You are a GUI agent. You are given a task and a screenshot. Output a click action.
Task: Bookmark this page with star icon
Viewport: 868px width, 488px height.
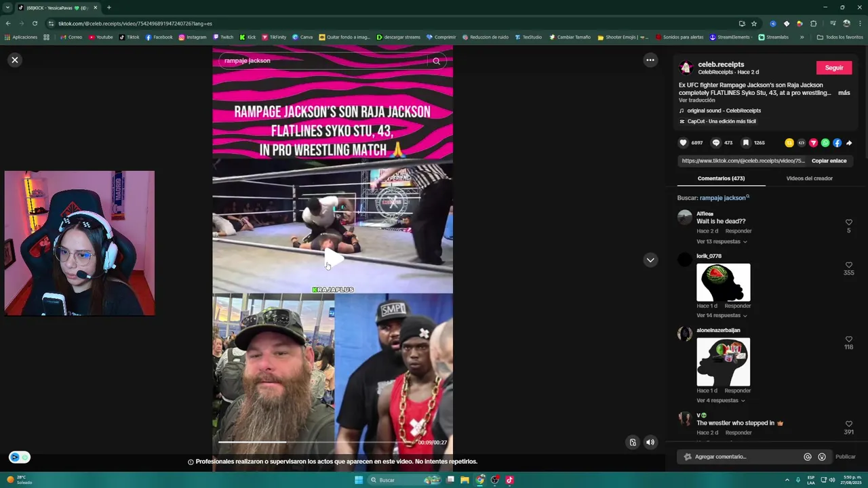(754, 23)
